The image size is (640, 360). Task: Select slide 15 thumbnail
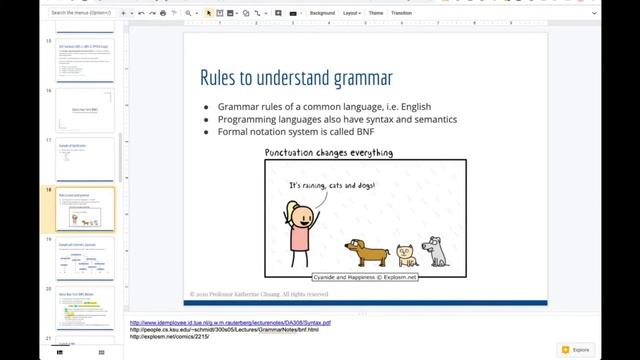coord(85,60)
